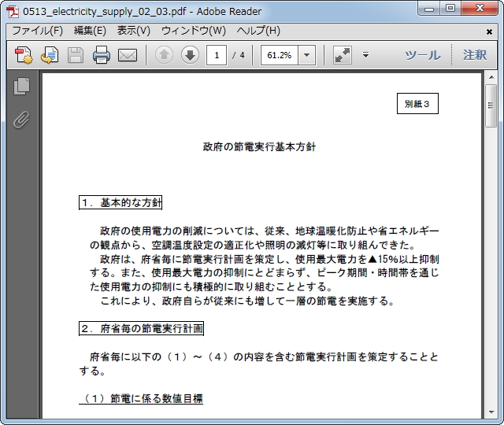Viewport: 504px width, 425px height.
Task: Maximize the Adobe Reader window
Action: (450, 9)
